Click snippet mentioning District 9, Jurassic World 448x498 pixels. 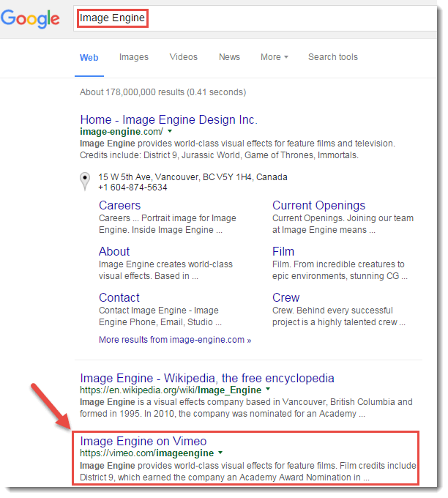pos(237,149)
